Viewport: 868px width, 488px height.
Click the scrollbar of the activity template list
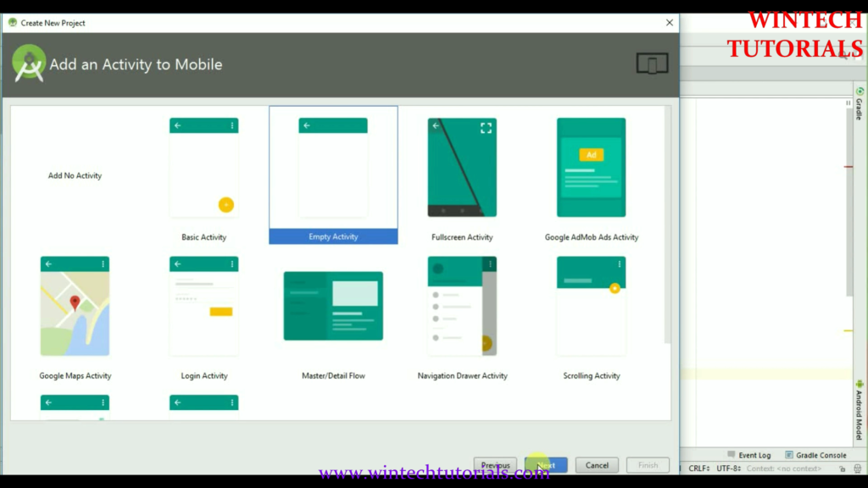tap(667, 224)
